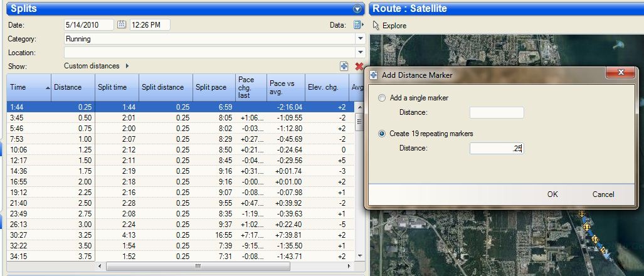Click the Running category value
This screenshot has height=276, width=644.
click(x=78, y=39)
